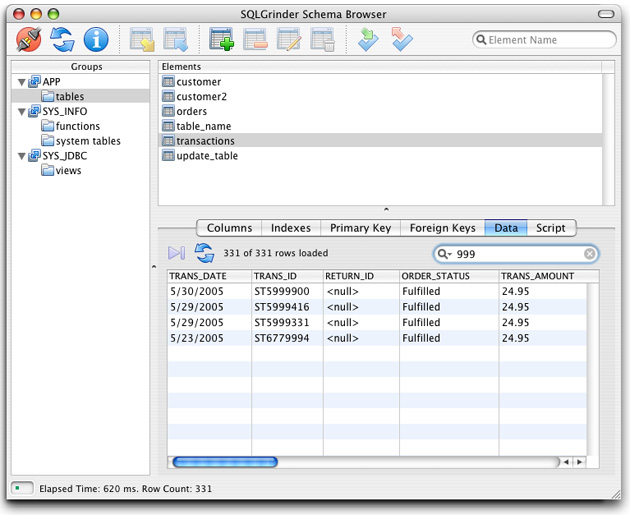Click the add table icon with green plus
Screen dimensions: 630x515
pyautogui.click(x=221, y=39)
